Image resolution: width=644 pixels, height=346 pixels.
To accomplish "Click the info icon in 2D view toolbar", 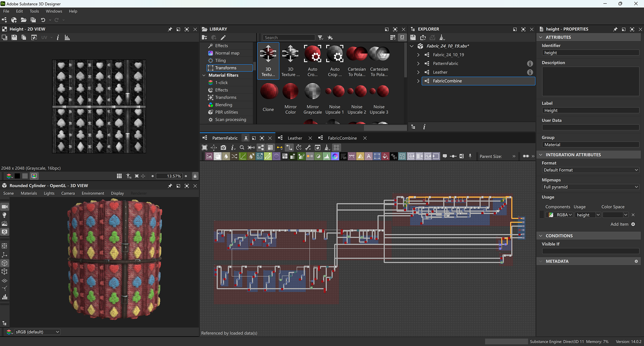I will click(x=58, y=38).
